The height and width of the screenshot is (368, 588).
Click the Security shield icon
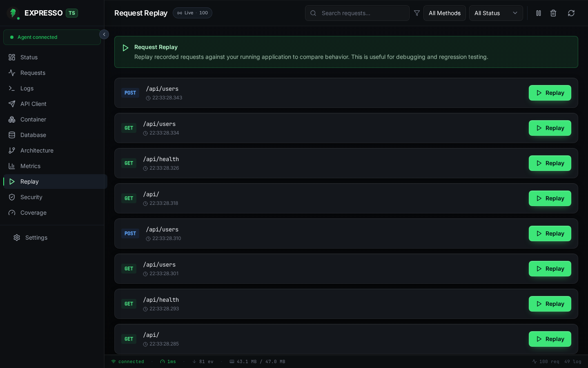click(x=12, y=197)
